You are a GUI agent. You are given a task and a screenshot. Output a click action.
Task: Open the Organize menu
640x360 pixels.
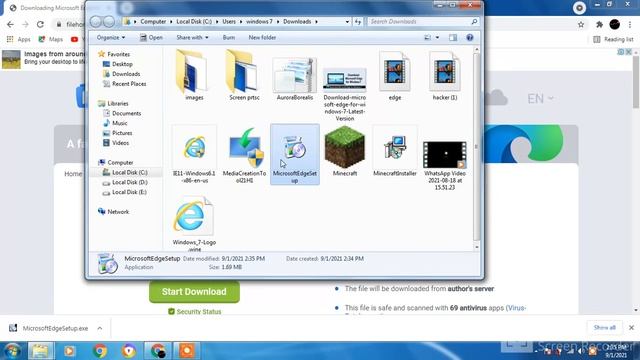(x=111, y=38)
